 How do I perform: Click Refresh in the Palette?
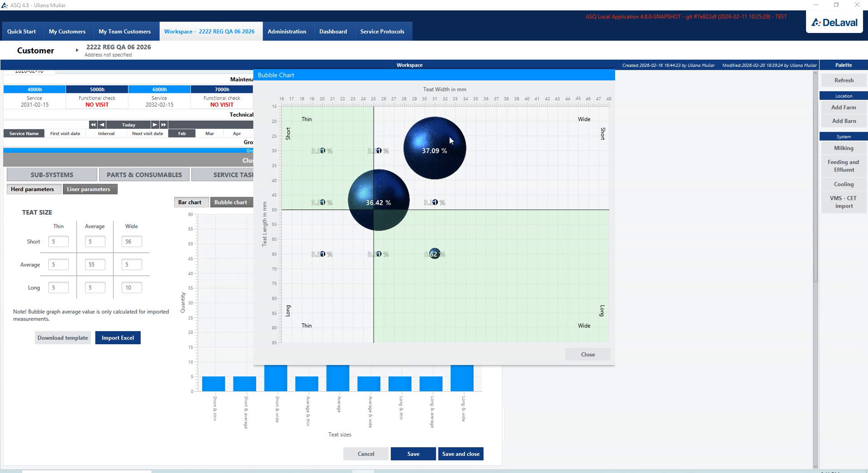pyautogui.click(x=844, y=80)
